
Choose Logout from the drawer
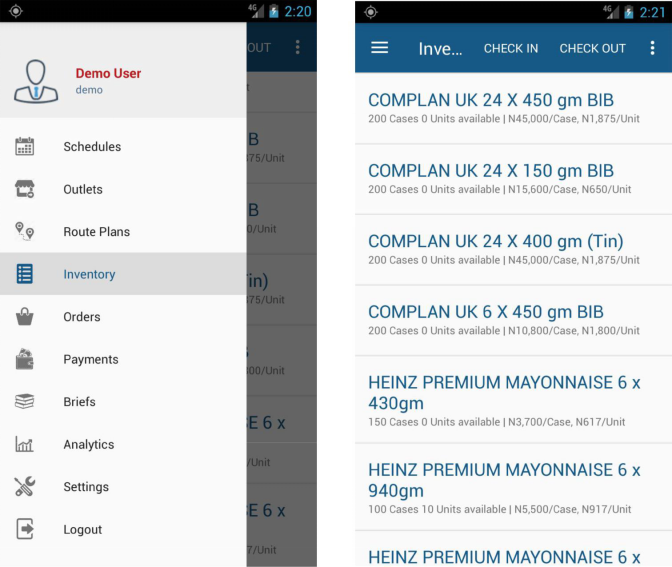tap(83, 529)
